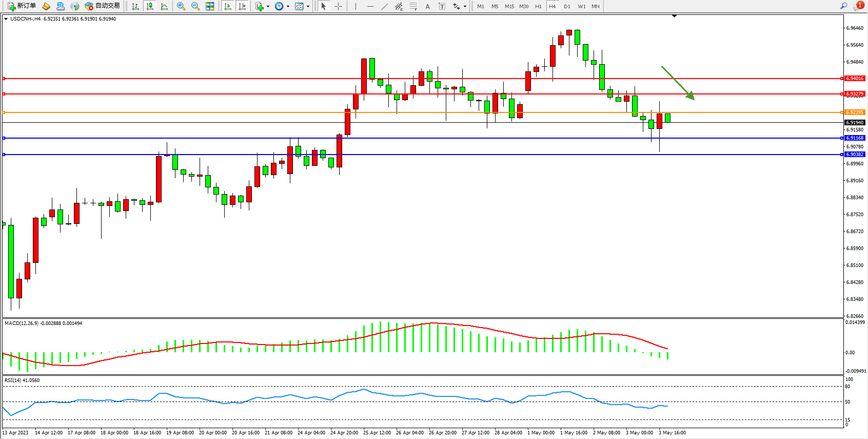Screen dimensions: 868x439
Task: Tile chart windows icon
Action: [210, 6]
